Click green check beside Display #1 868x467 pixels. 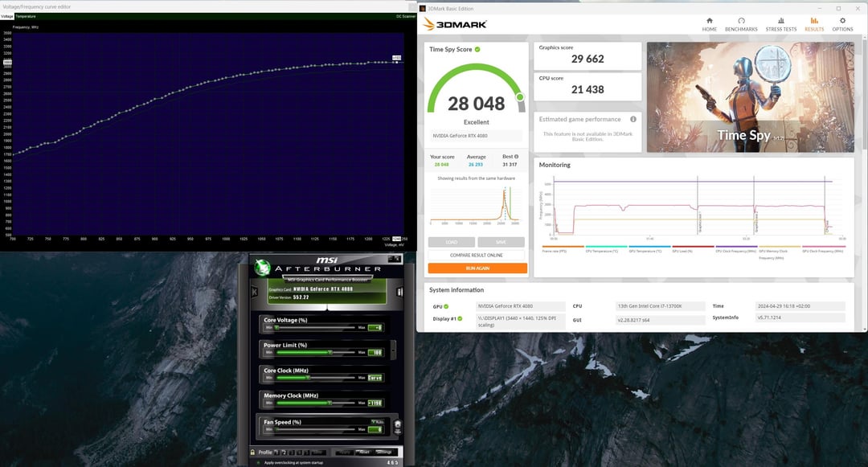pos(460,319)
